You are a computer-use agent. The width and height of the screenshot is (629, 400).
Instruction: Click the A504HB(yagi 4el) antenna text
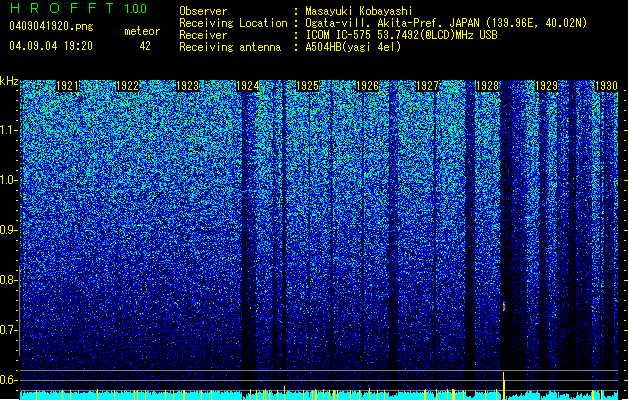(353, 47)
